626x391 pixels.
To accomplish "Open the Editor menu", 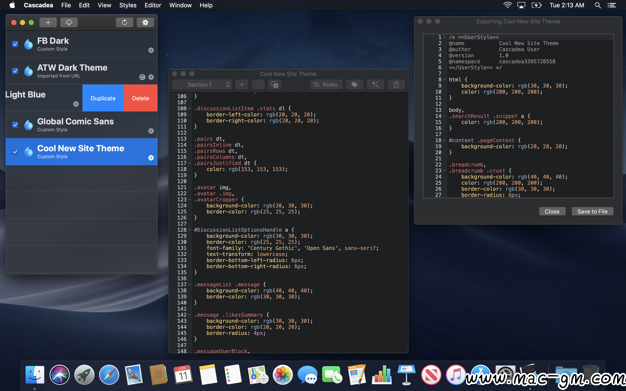I will (x=153, y=5).
